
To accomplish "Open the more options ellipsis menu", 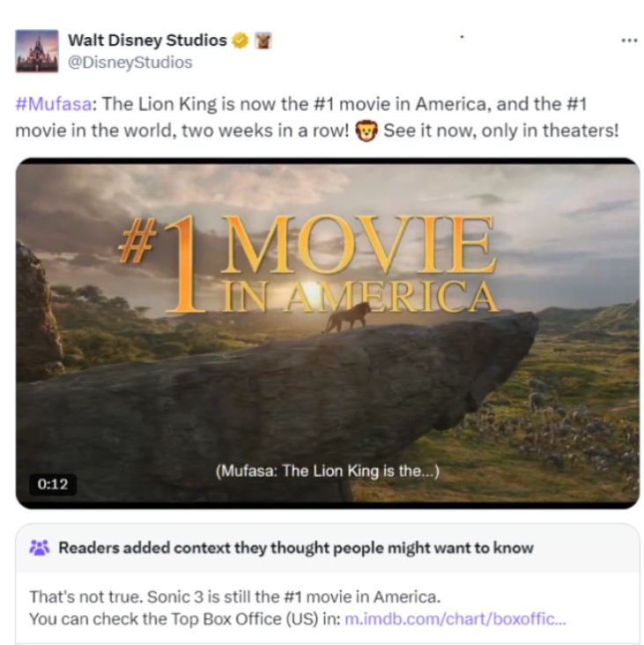I will (x=628, y=41).
